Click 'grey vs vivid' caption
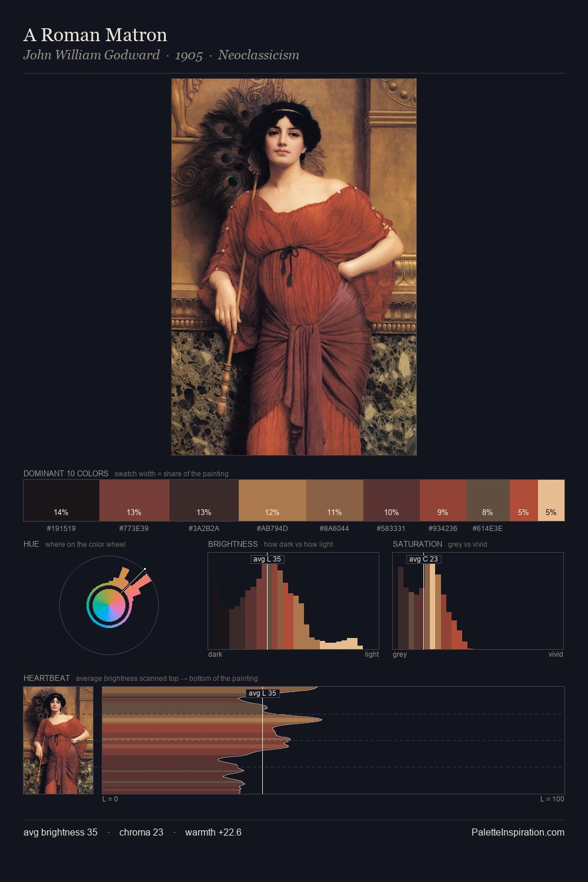The width and height of the screenshot is (588, 882). (x=467, y=544)
